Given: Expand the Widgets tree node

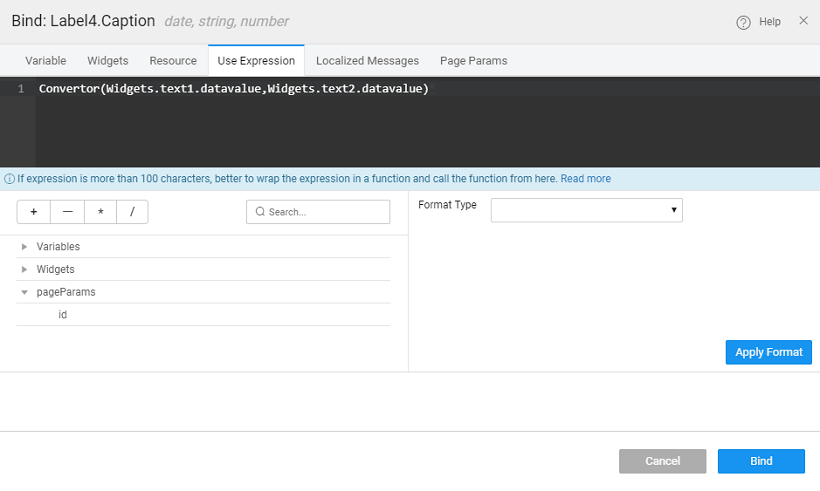Looking at the screenshot, I should point(24,269).
